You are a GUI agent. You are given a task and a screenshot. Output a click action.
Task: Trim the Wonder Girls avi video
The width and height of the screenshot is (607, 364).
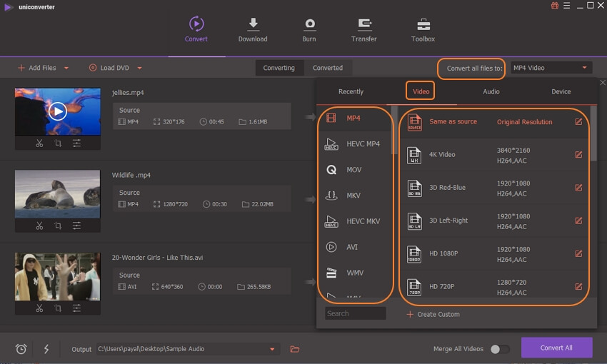tap(39, 308)
